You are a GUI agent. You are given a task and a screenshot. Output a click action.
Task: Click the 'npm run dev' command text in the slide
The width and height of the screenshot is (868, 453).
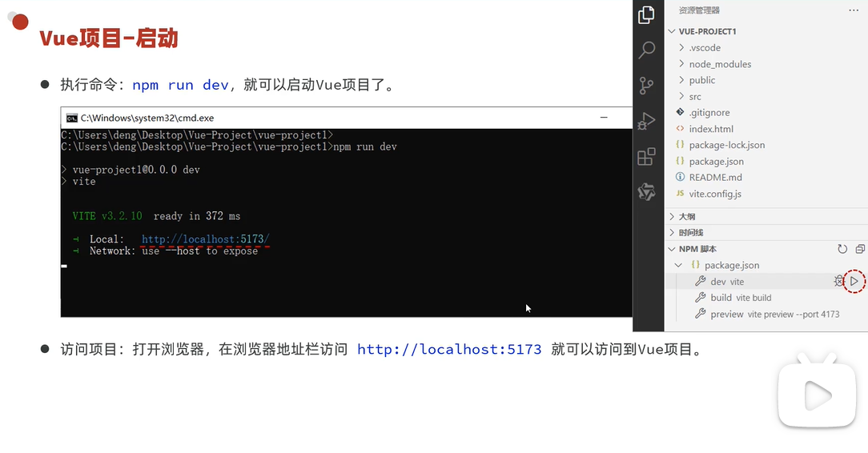[180, 85]
